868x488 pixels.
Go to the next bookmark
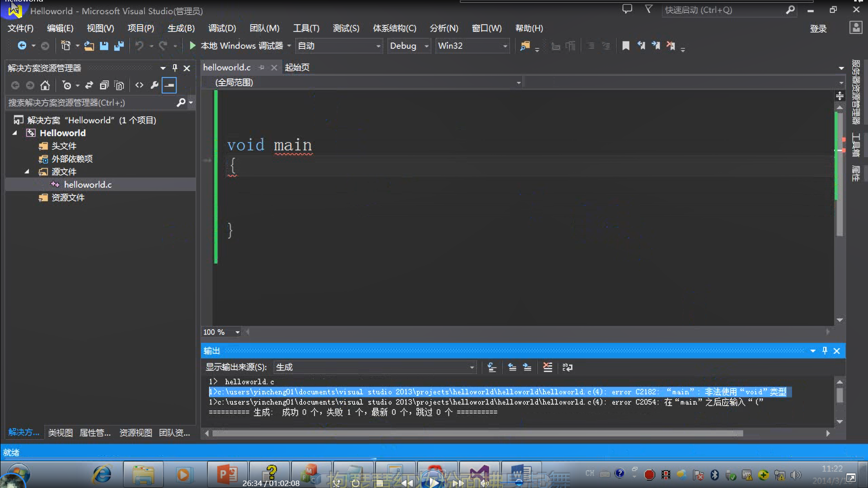pos(656,46)
